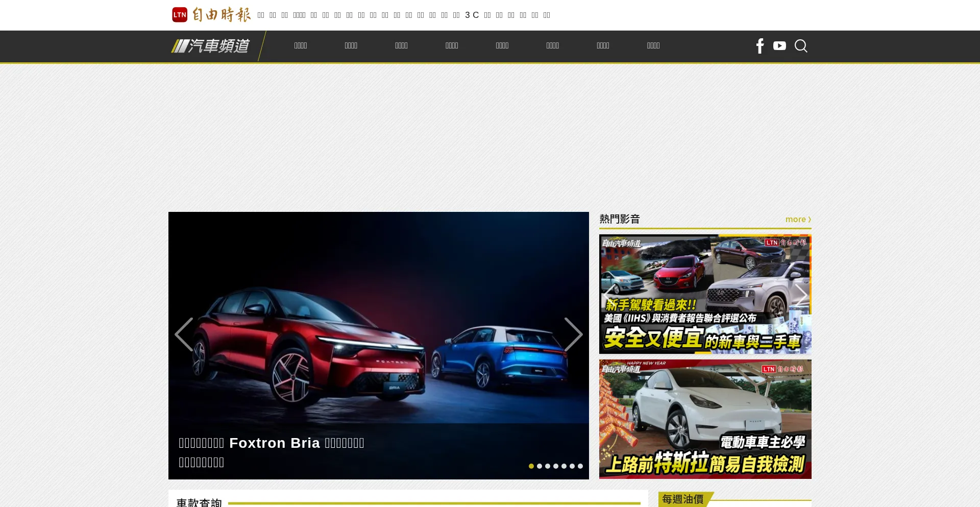Open the 3C section in top navigation
980x507 pixels.
tap(471, 15)
